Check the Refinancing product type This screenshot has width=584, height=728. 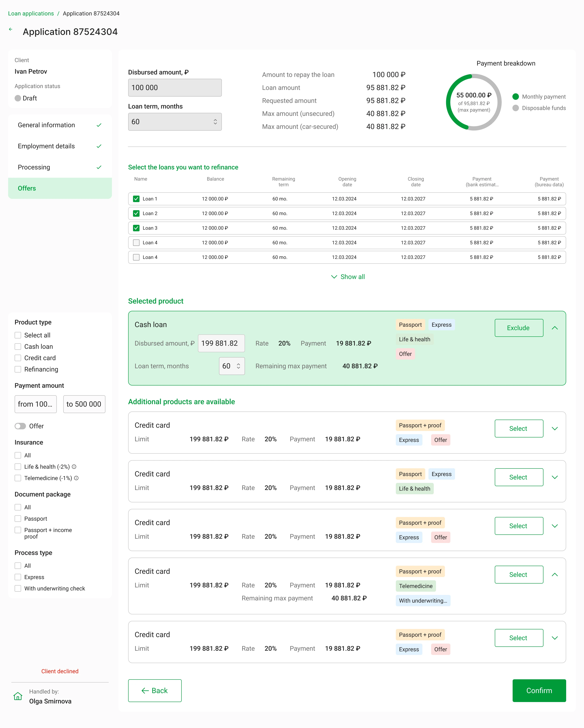pyautogui.click(x=18, y=369)
